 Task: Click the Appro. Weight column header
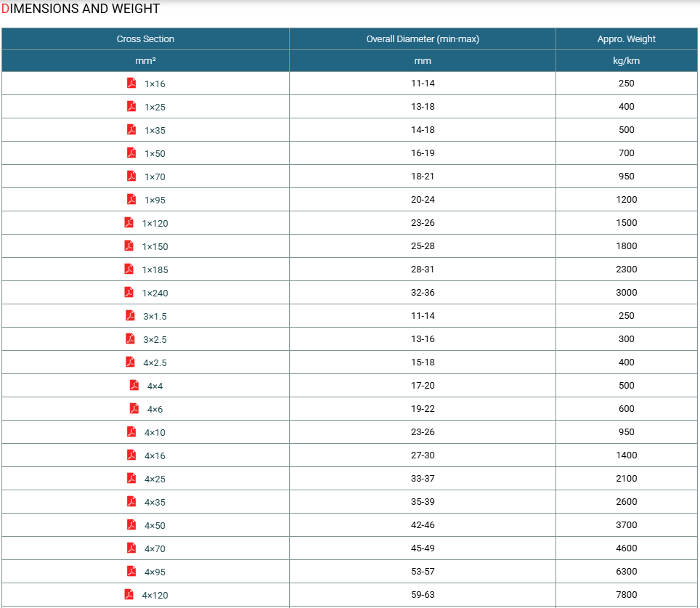pyautogui.click(x=627, y=39)
